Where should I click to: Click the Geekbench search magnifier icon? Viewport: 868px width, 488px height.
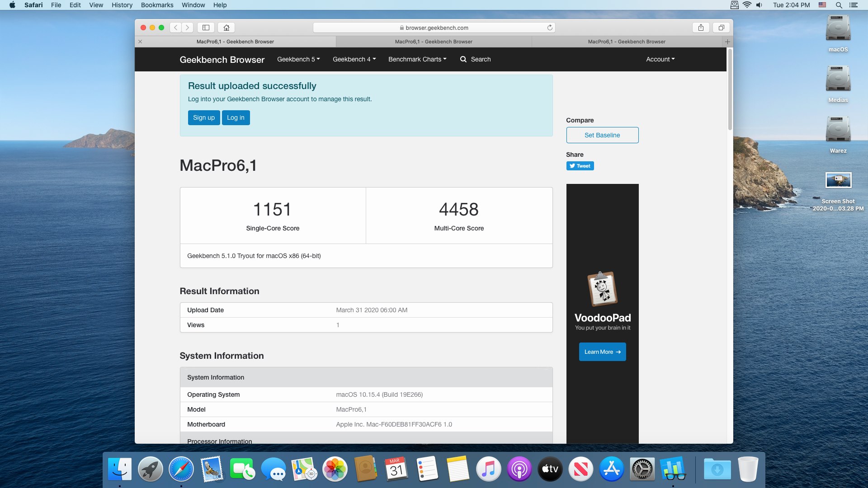(x=463, y=59)
